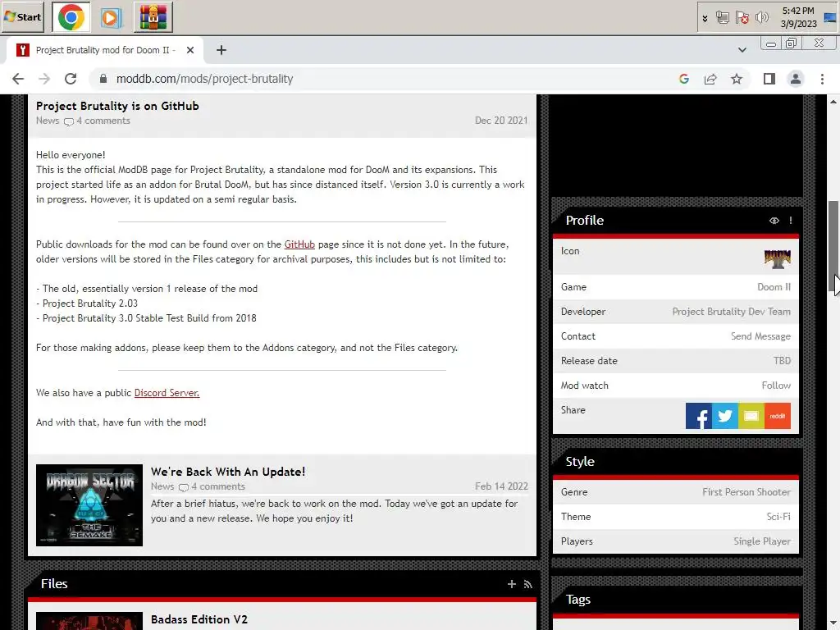This screenshot has height=630, width=840.
Task: Click the Google icon in address bar
Action: pos(684,79)
